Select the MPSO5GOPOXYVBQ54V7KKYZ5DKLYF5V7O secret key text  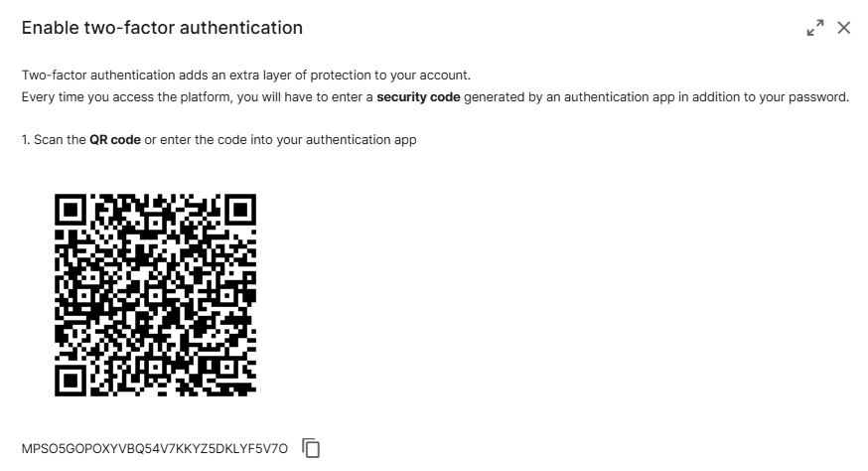154,449
